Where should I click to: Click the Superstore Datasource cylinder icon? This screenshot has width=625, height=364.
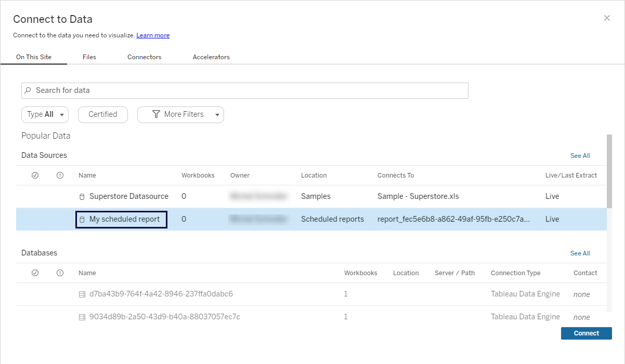(82, 197)
